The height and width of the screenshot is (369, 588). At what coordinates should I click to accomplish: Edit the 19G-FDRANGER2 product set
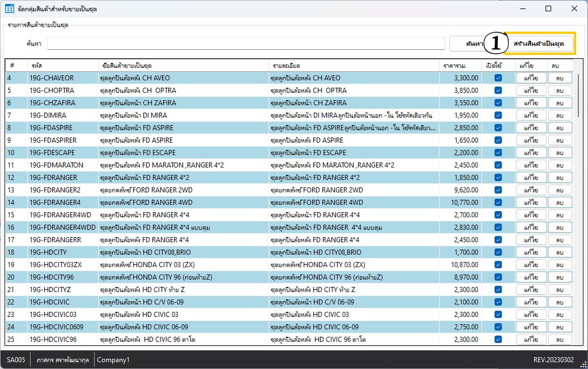click(531, 190)
